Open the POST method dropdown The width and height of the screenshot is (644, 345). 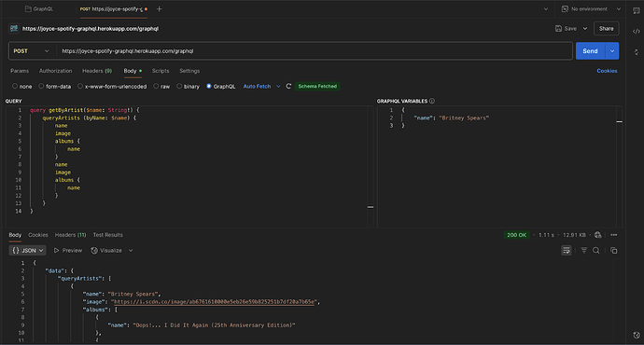tap(32, 51)
